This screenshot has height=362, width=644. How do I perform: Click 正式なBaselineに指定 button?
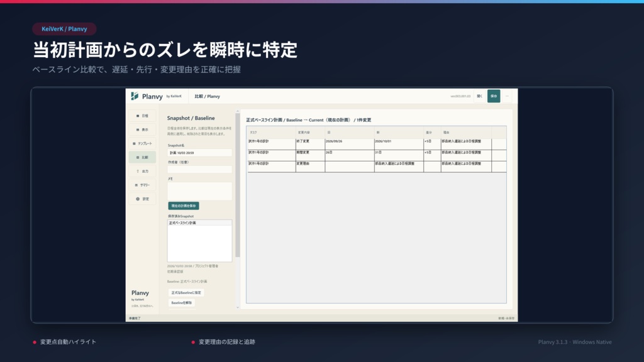pyautogui.click(x=186, y=293)
